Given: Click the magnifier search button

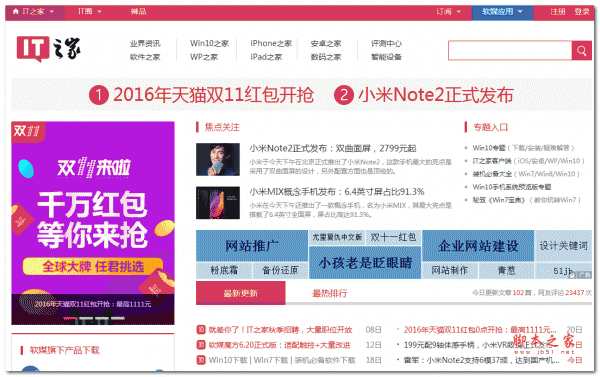Looking at the screenshot, I should (581, 51).
